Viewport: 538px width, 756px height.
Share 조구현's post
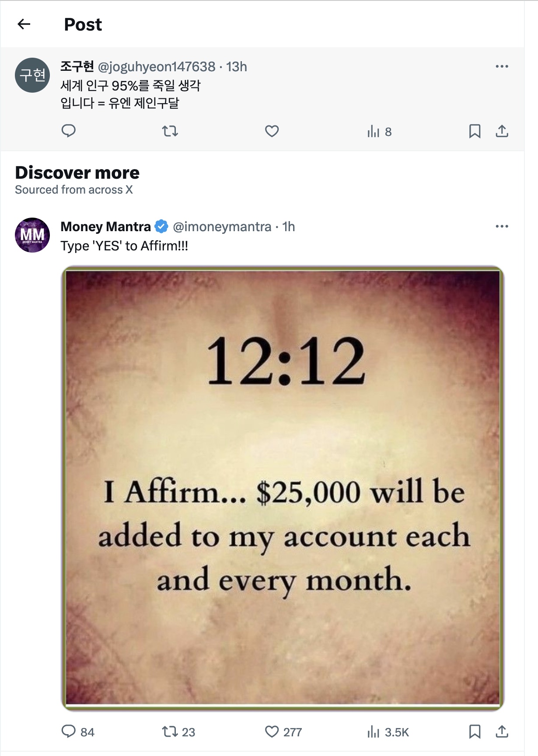point(502,131)
